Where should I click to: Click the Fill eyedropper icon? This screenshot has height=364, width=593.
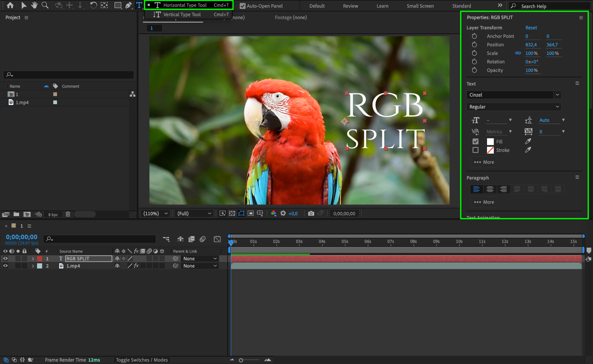click(528, 141)
